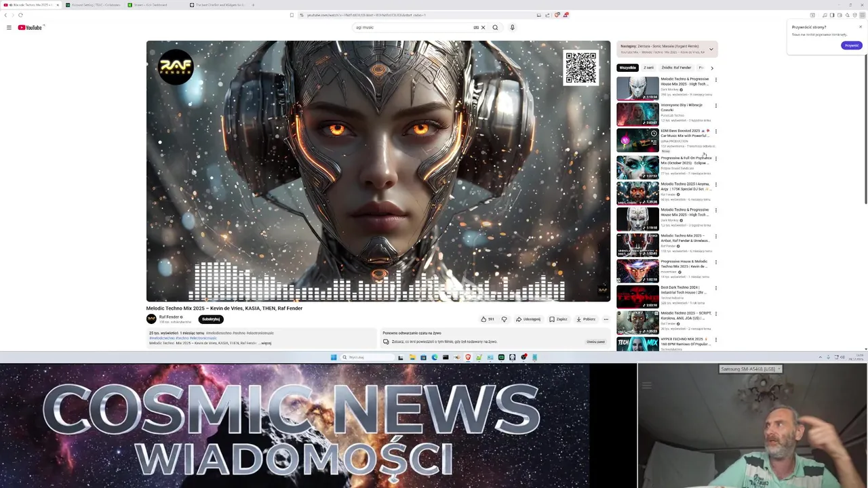
Task: Open the Raf Fender channel name link
Action: [x=169, y=317]
